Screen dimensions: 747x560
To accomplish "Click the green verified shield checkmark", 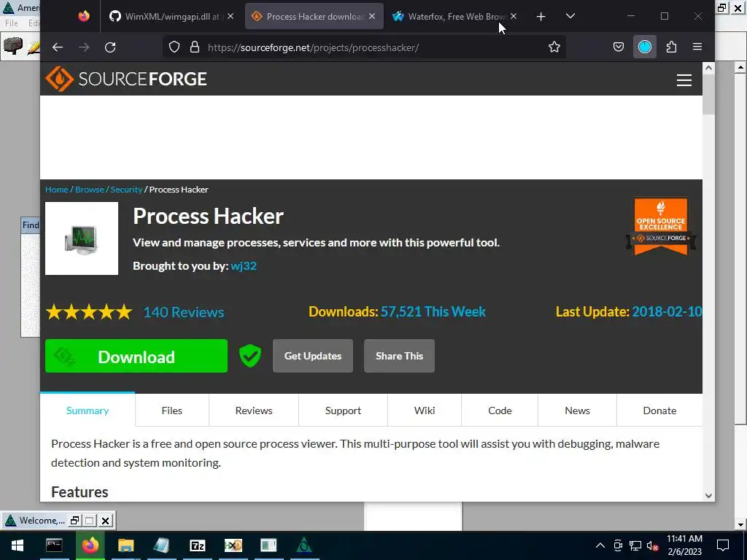I will click(250, 356).
